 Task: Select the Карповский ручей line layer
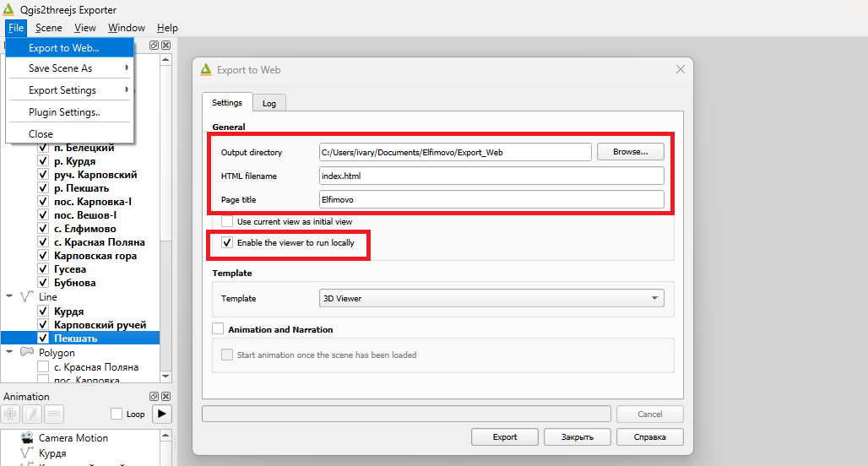100,325
